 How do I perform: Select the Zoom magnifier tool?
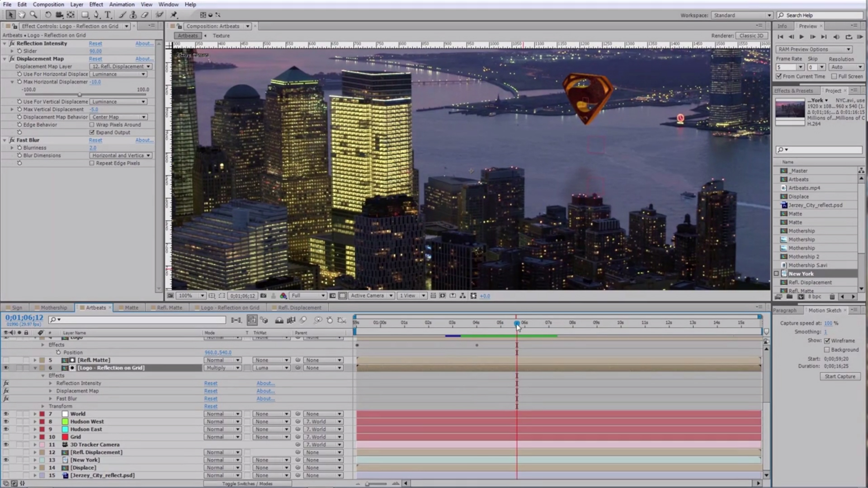(x=33, y=15)
